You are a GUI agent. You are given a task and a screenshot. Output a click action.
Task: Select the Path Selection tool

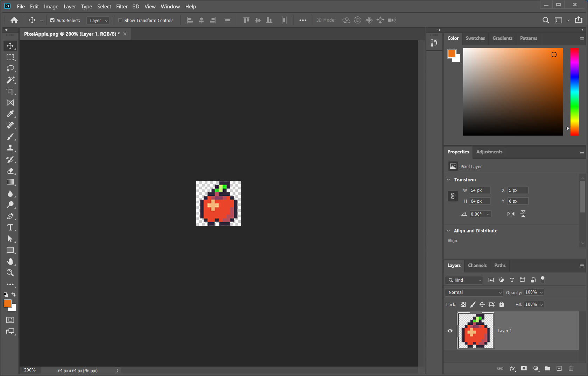point(10,239)
